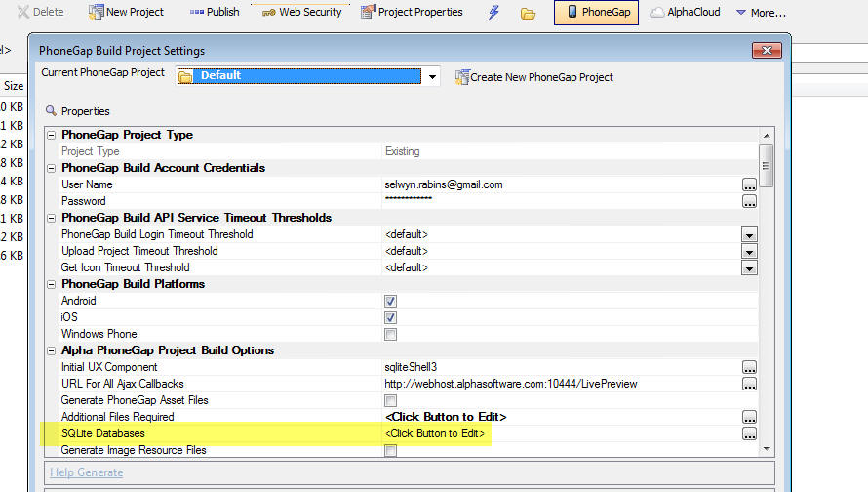
Task: Click the ellipsis button for Password
Action: click(x=749, y=201)
